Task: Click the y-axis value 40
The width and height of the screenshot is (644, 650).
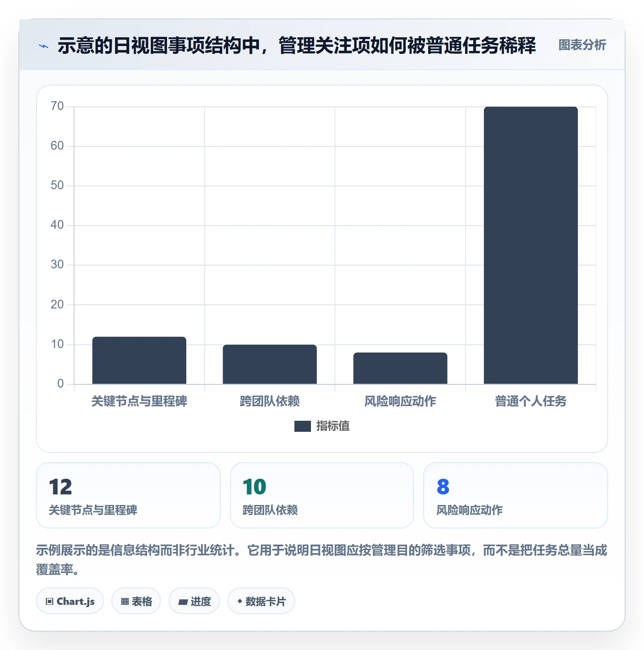Action: coord(57,225)
